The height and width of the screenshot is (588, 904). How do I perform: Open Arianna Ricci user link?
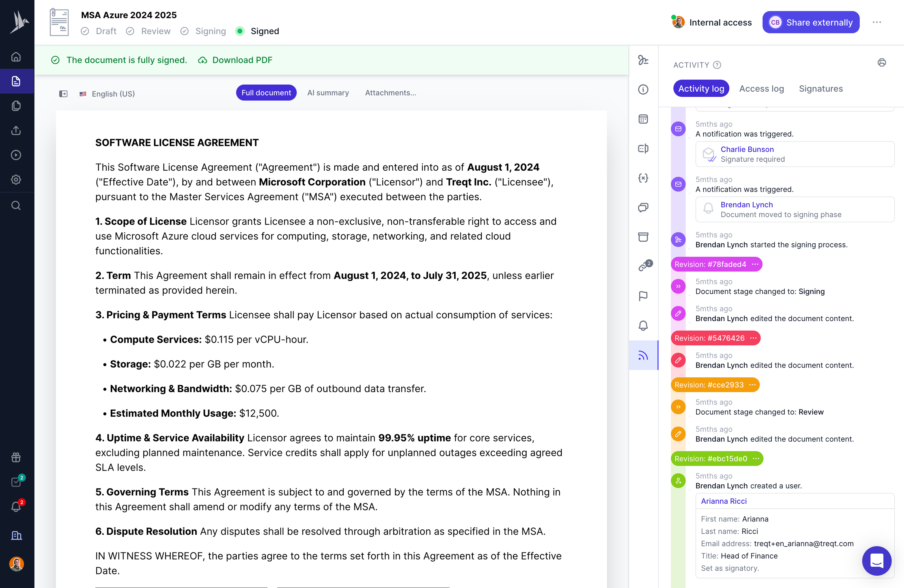pyautogui.click(x=724, y=501)
